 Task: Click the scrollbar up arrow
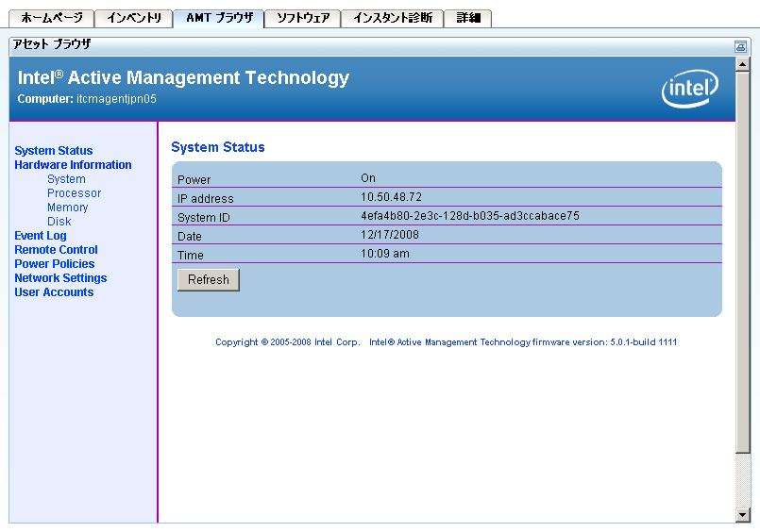click(743, 64)
